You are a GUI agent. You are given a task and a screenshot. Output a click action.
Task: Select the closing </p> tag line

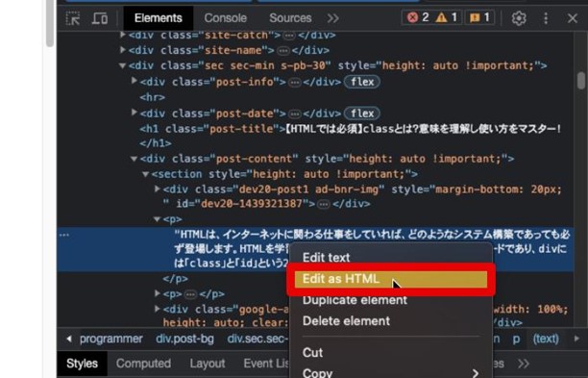pyautogui.click(x=175, y=279)
